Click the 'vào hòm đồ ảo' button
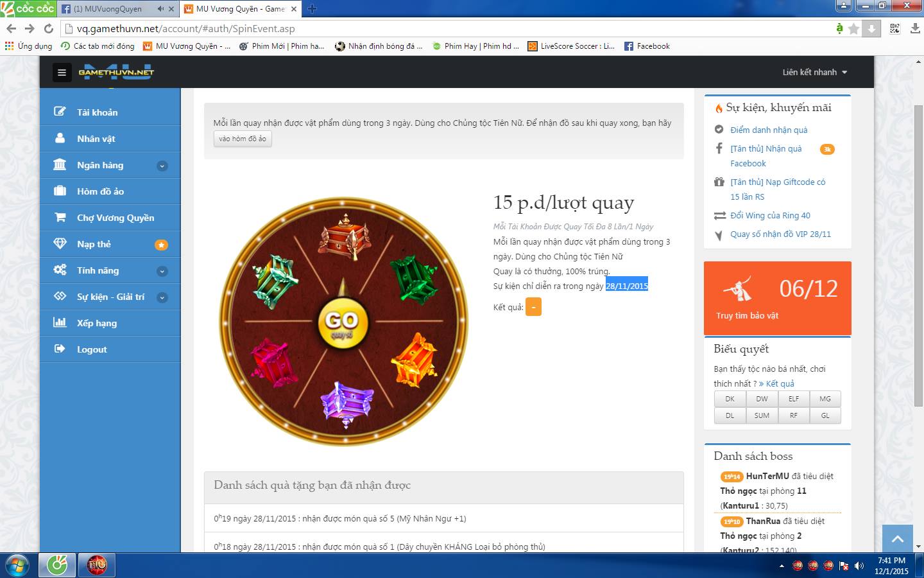The width and height of the screenshot is (924, 578). click(243, 139)
